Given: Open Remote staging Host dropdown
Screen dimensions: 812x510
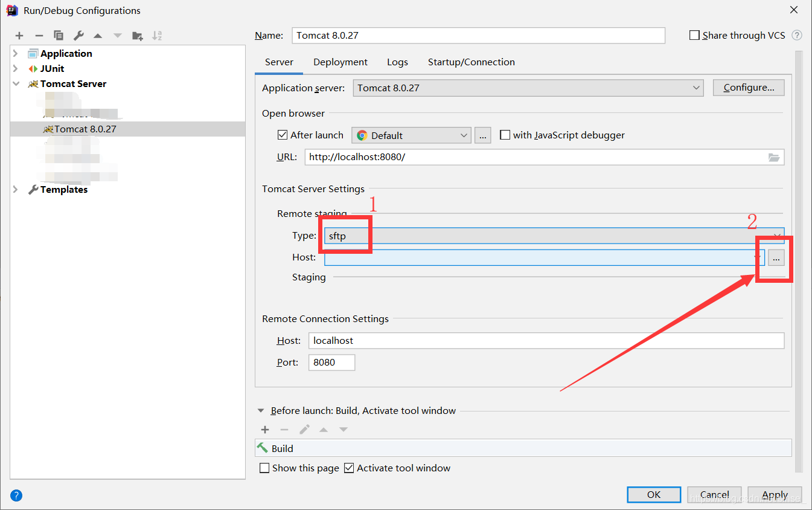Looking at the screenshot, I should point(545,258).
